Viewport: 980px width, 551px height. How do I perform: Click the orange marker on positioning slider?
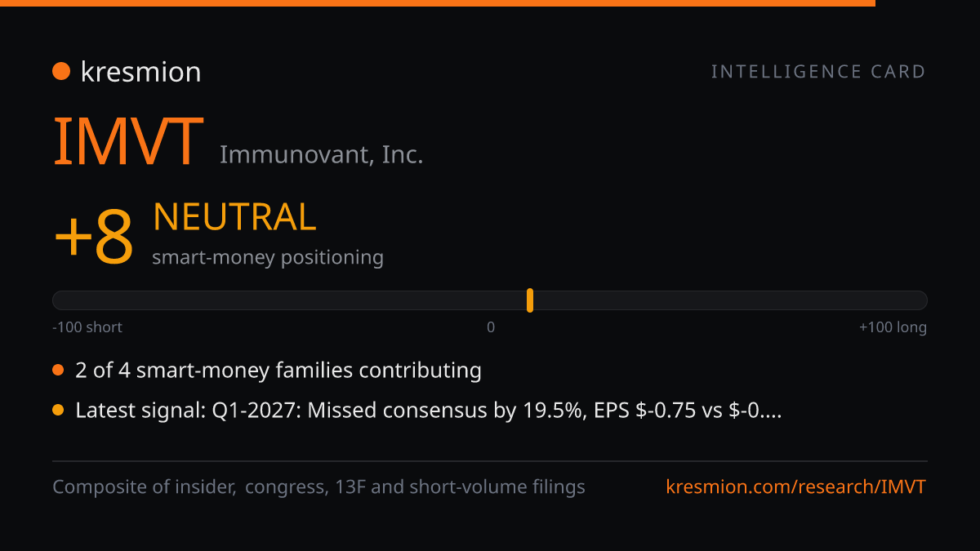[530, 300]
